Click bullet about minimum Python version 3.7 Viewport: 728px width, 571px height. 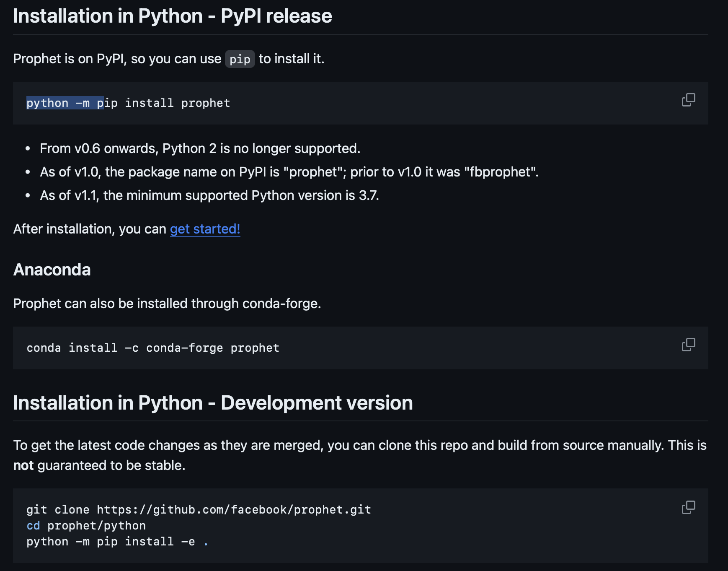(x=209, y=195)
